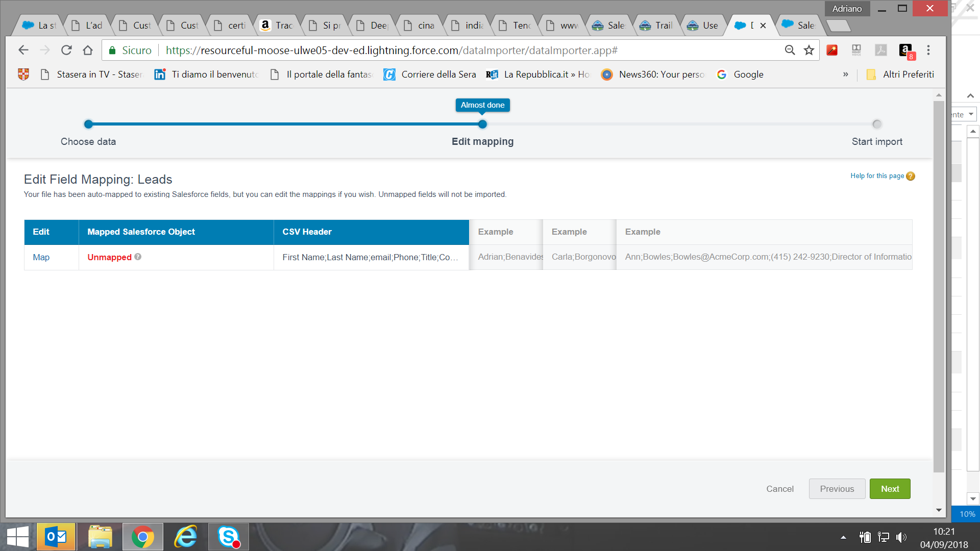Click the Choose data progress step marker
The image size is (980, 551).
(x=89, y=124)
